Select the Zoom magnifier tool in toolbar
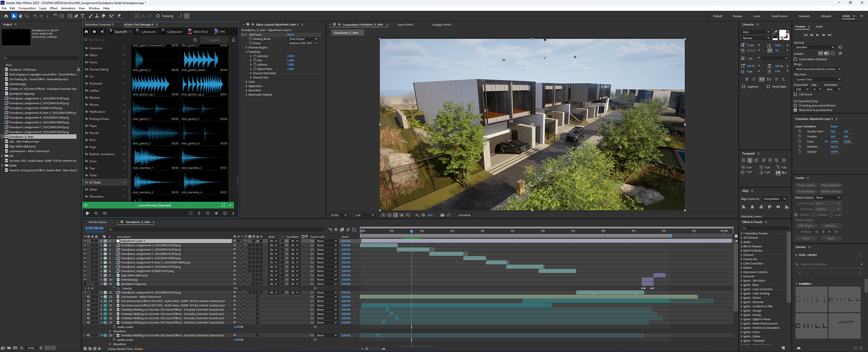The width and height of the screenshot is (868, 352). click(27, 16)
